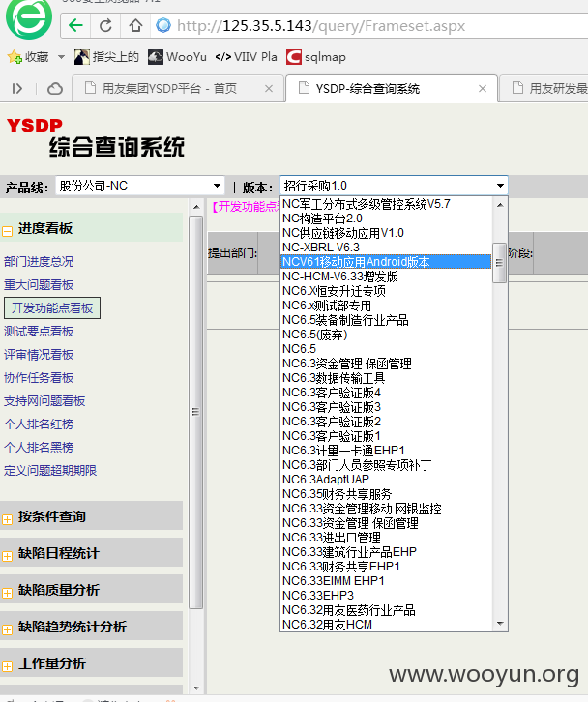Click the tab list toggle arrow icon

click(17, 89)
